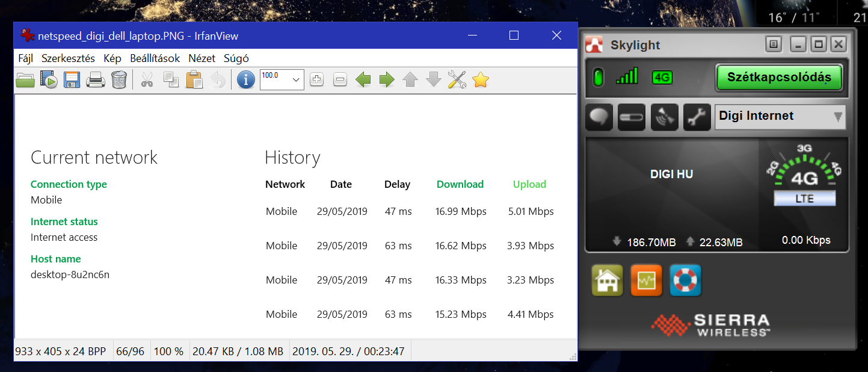Minimize the Skylight window
Image resolution: width=868 pixels, height=372 pixels.
pyautogui.click(x=799, y=44)
